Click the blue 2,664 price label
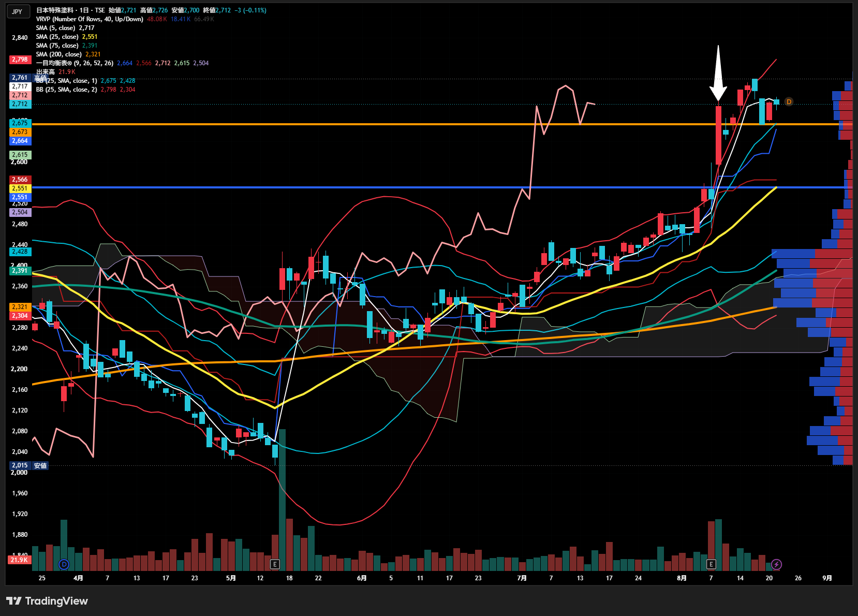858x616 pixels. click(x=20, y=141)
